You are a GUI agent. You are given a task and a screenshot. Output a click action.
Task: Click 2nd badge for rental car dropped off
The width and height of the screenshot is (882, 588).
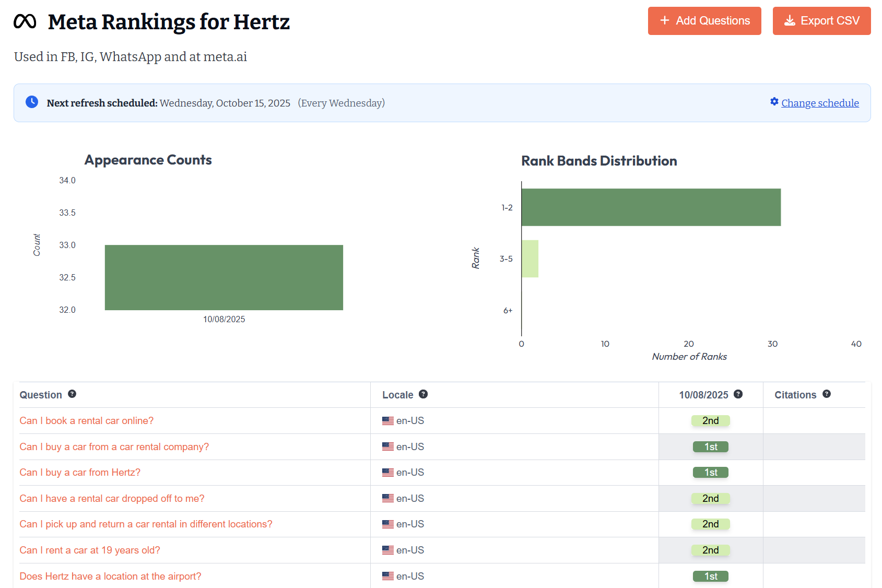coord(710,499)
